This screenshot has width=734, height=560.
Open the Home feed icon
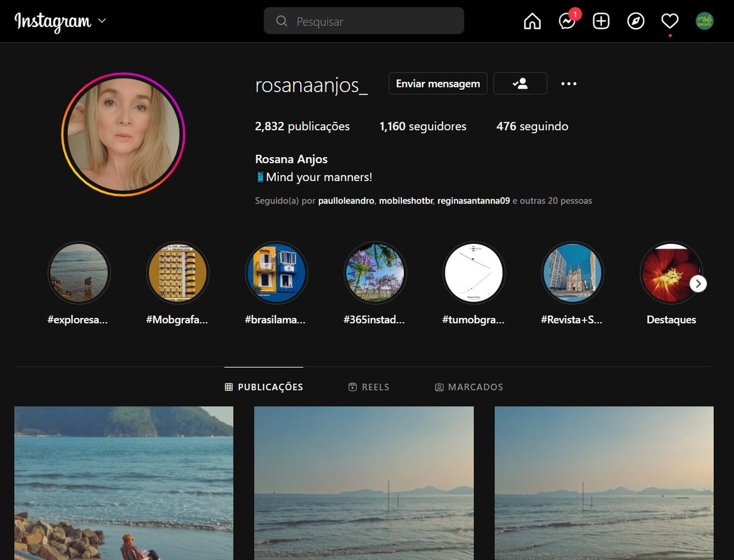[532, 21]
